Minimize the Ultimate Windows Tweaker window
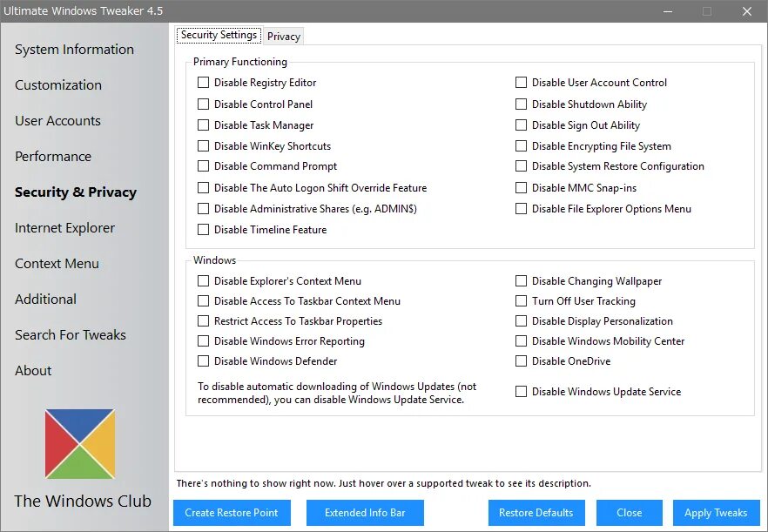The image size is (768, 532). click(x=668, y=10)
